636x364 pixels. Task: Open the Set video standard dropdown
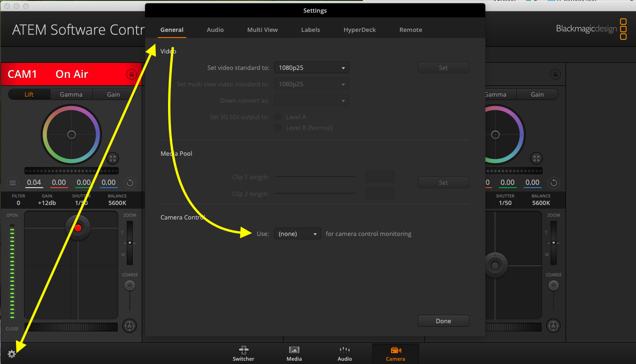[x=312, y=68]
